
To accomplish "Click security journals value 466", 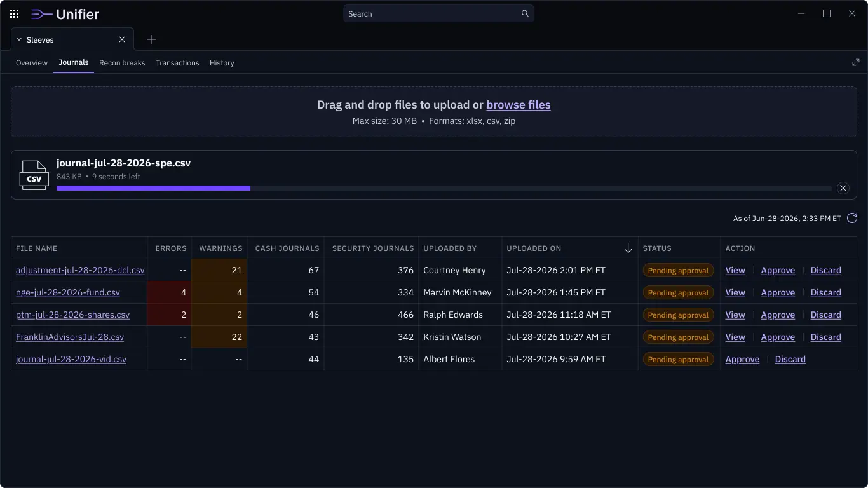I will (406, 315).
